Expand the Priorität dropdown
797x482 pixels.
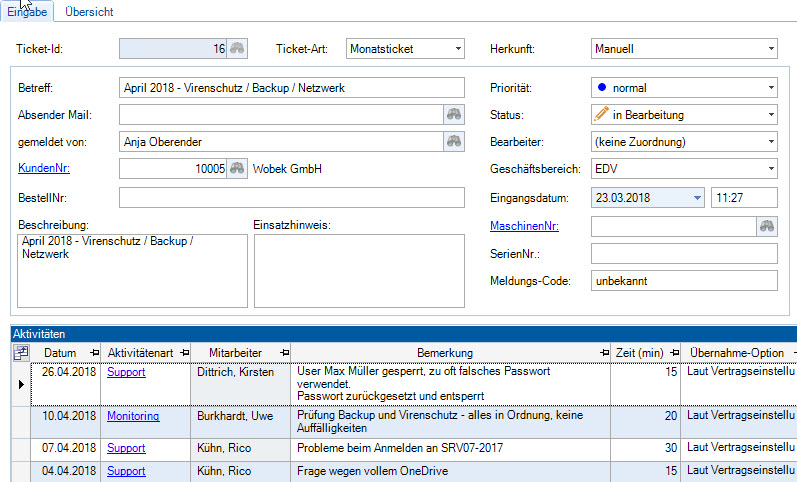coord(769,88)
